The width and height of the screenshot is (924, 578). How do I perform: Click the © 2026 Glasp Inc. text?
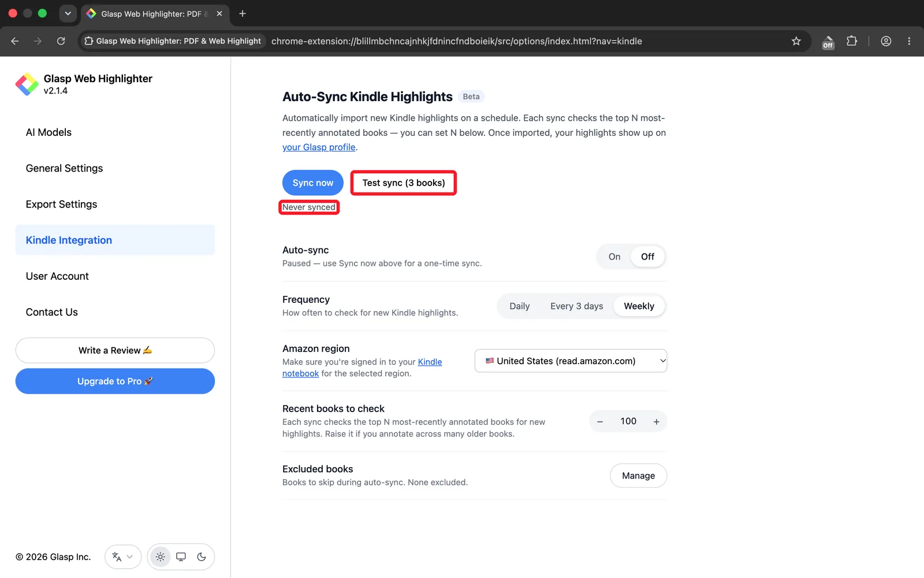53,557
